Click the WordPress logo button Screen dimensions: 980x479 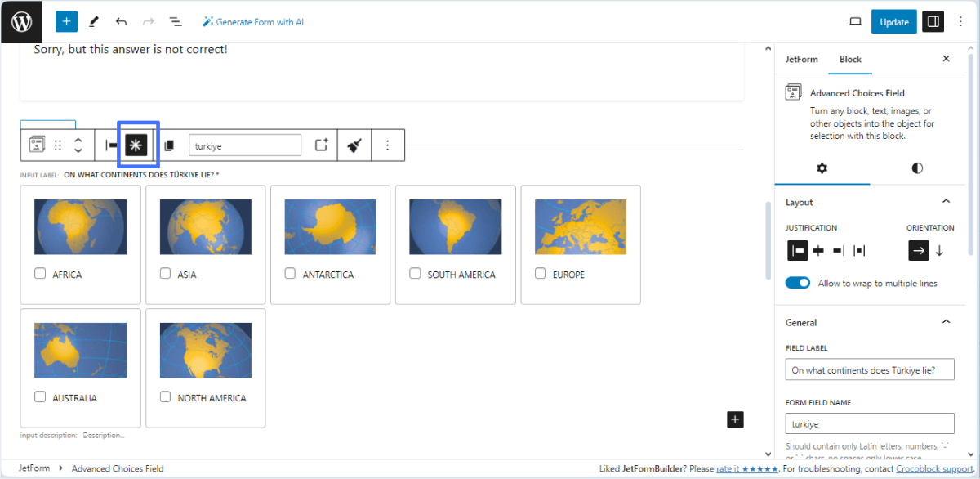point(21,21)
